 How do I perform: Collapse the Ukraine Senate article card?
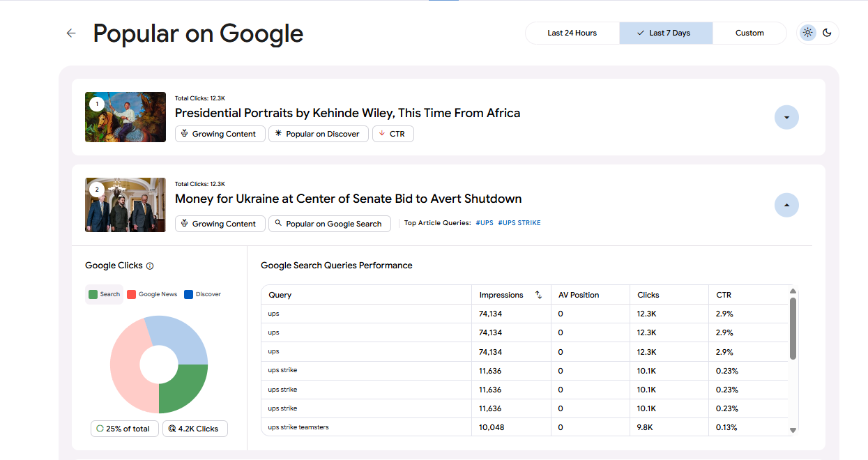pyautogui.click(x=786, y=205)
